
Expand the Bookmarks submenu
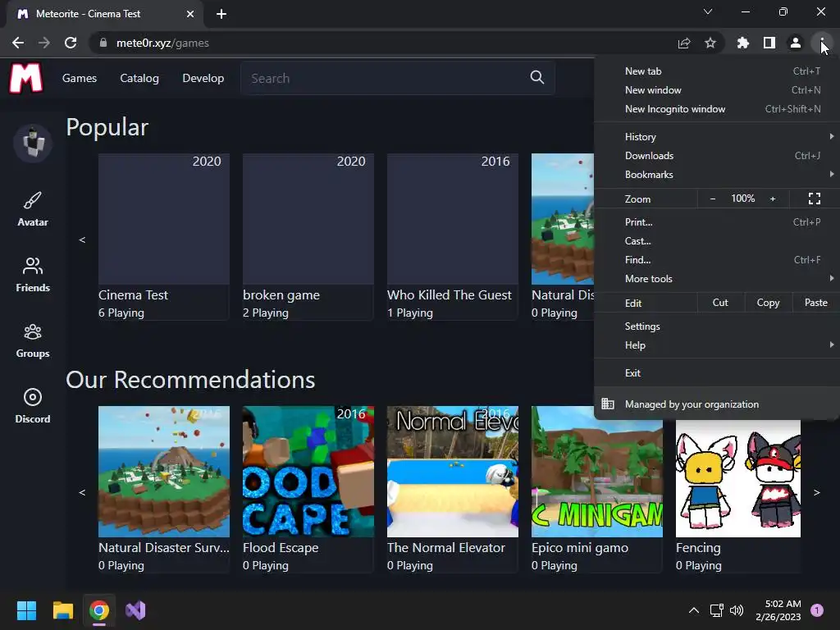point(717,175)
